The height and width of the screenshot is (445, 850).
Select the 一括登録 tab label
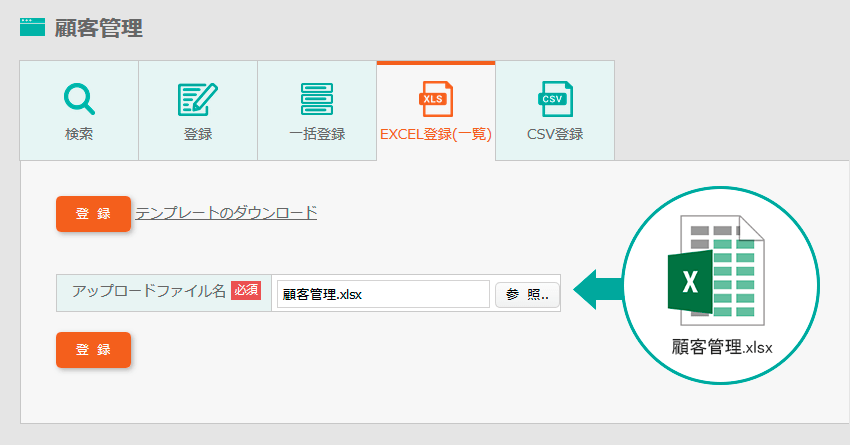317,134
